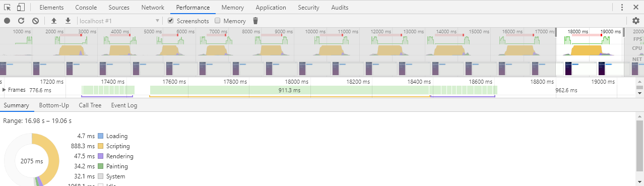
Task: Select the Summary tab
Action: tap(17, 105)
